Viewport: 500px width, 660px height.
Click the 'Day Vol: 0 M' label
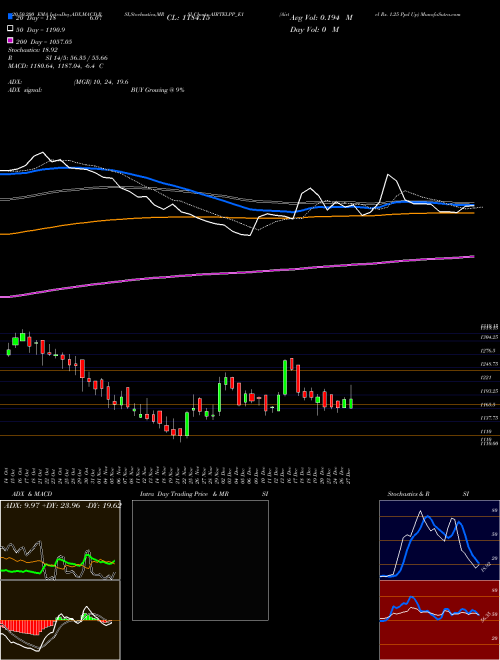pyautogui.click(x=314, y=29)
